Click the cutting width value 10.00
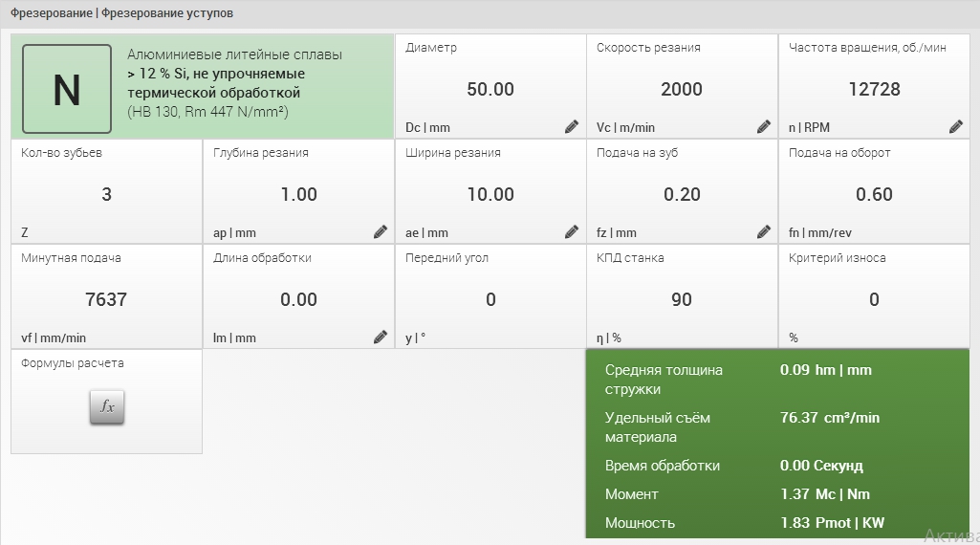Image resolution: width=980 pixels, height=545 pixels. tap(490, 195)
